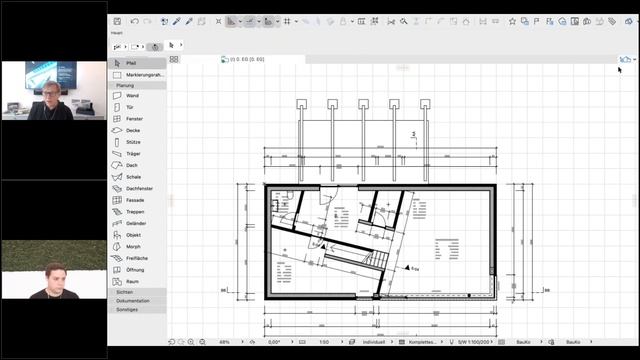Viewport: 640px width, 360px height.
Task: Select the stair symbol in floor plan
Action: coord(378,260)
